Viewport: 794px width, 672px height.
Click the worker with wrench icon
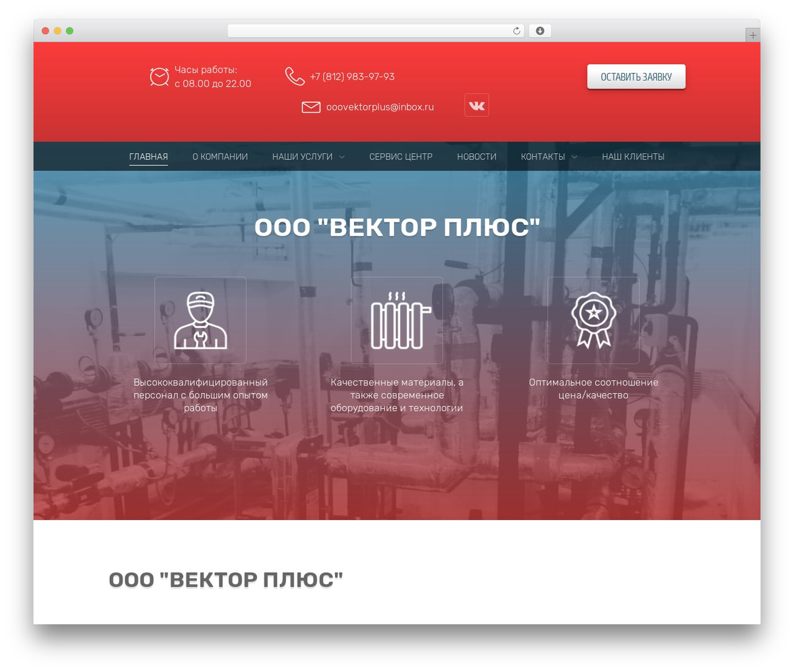(200, 321)
